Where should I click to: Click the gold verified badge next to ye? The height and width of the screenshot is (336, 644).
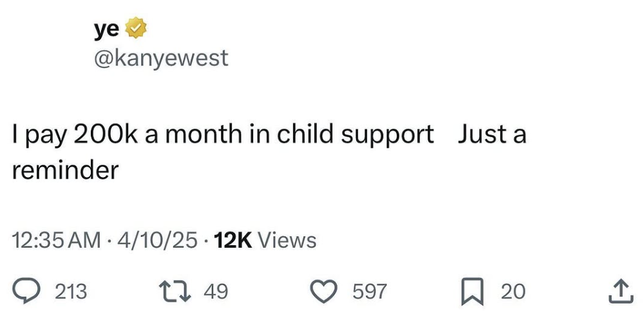(x=135, y=28)
